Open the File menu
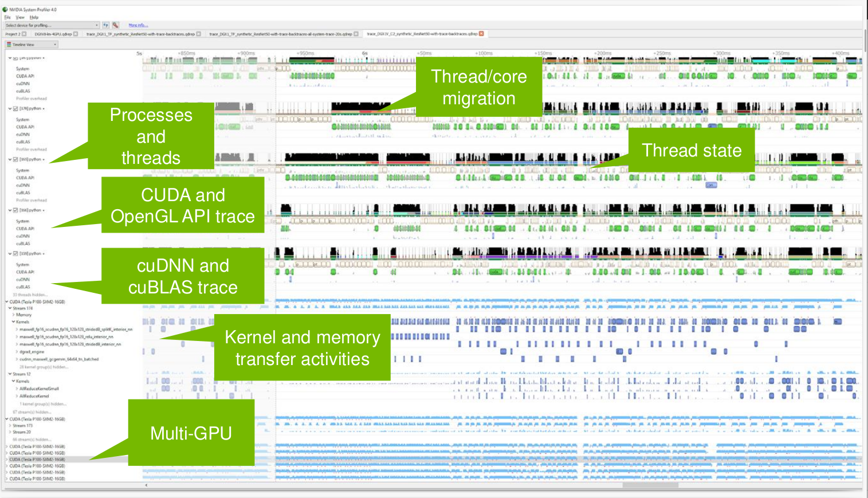 (7, 17)
